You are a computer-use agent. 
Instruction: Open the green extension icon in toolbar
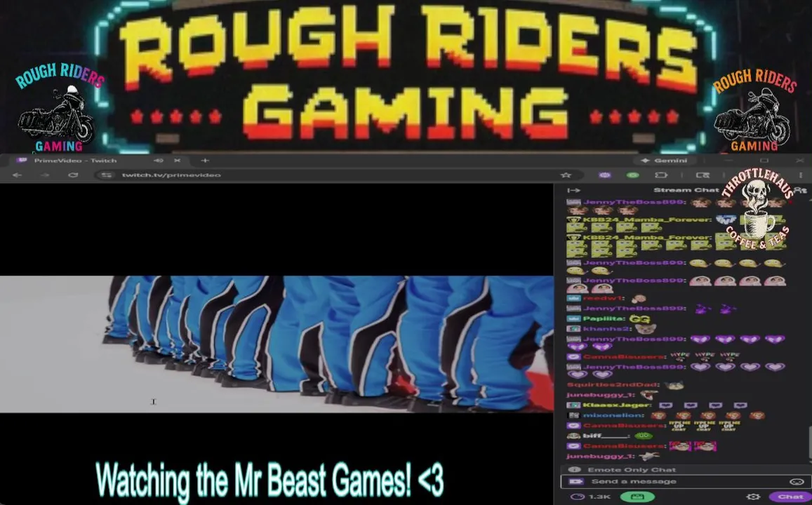[x=633, y=175]
